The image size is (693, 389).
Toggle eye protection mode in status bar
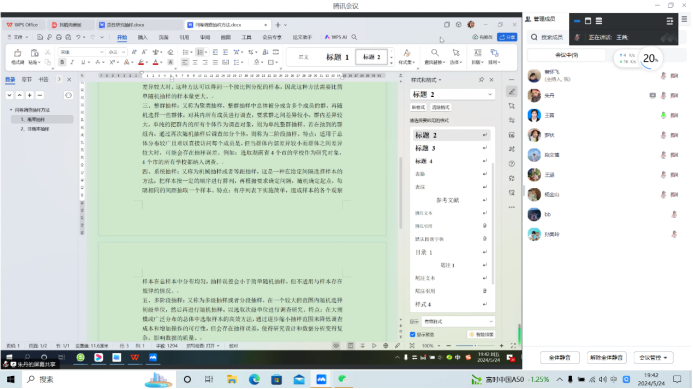coord(336,346)
